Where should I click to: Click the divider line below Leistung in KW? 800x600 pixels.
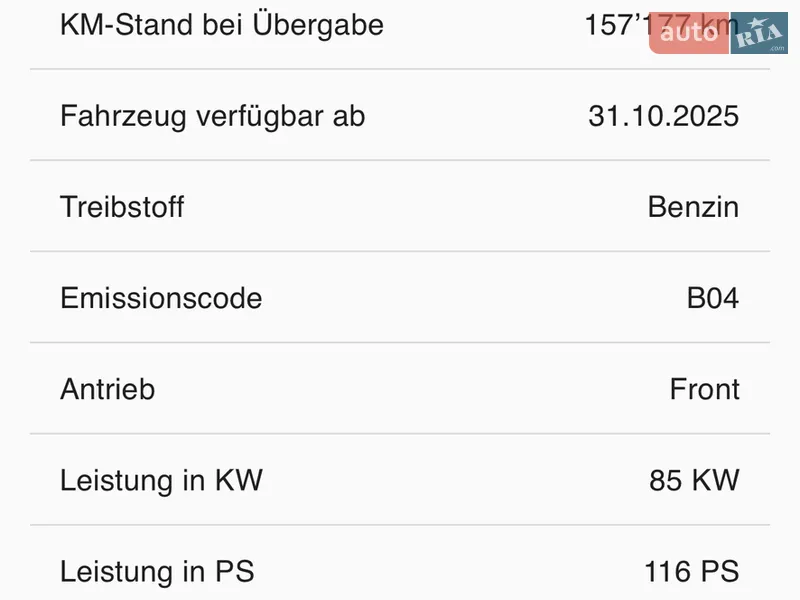pos(400,524)
